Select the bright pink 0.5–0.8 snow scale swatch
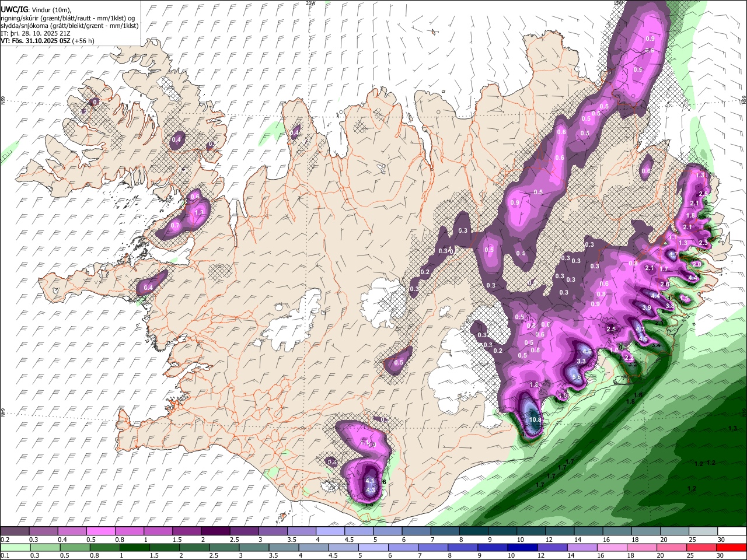The width and height of the screenshot is (747, 560). (100, 531)
